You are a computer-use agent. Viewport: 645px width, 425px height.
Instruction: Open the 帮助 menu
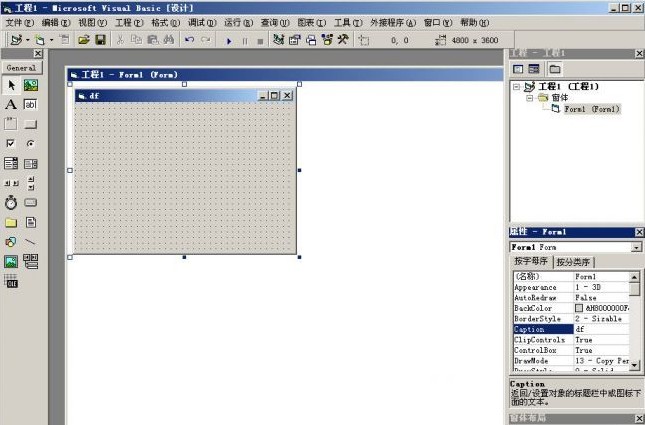point(474,23)
